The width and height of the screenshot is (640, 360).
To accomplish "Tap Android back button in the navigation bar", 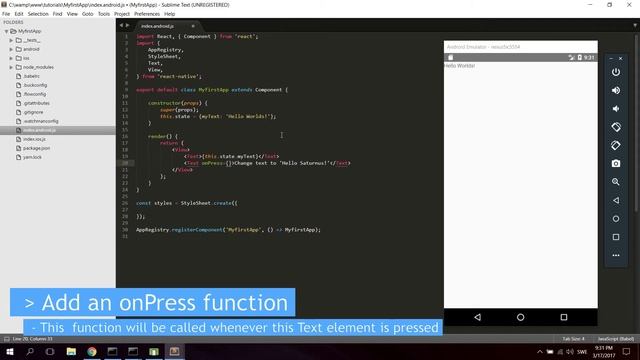I will pyautogui.click(x=478, y=317).
